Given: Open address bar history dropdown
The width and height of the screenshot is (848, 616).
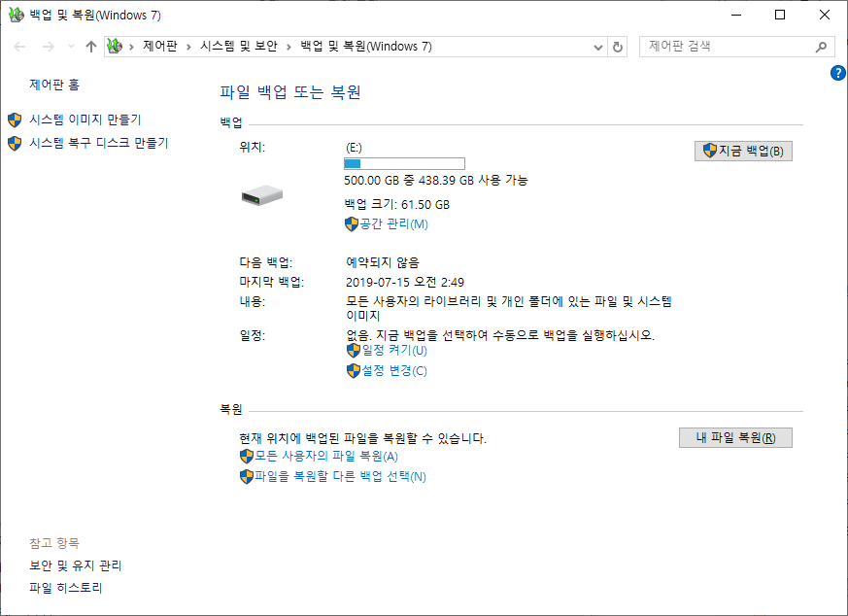Looking at the screenshot, I should [x=598, y=47].
